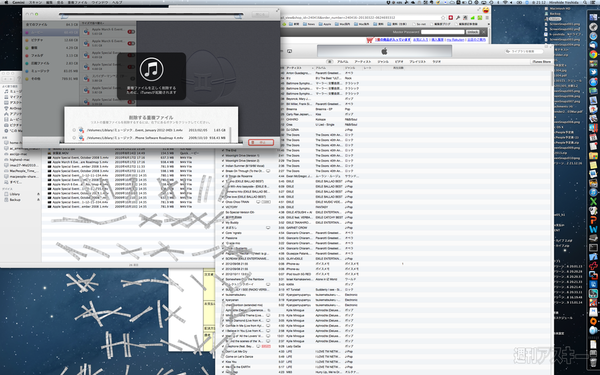
Task: Open Chrome's hamburger menu
Action: (487, 18)
